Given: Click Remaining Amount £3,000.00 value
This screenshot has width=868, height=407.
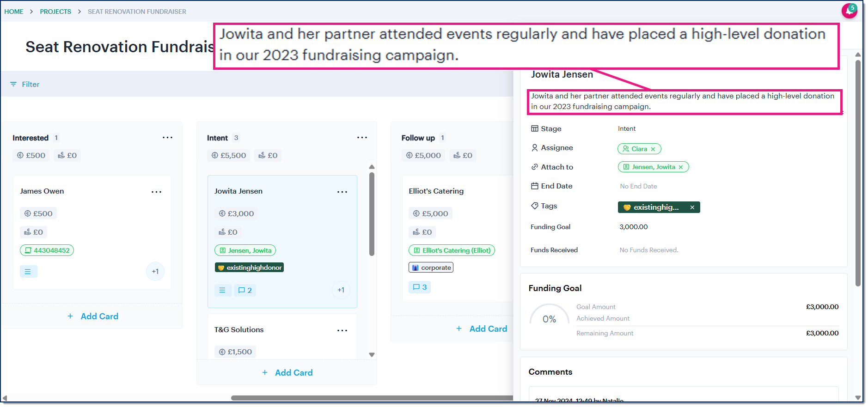Looking at the screenshot, I should coord(822,333).
